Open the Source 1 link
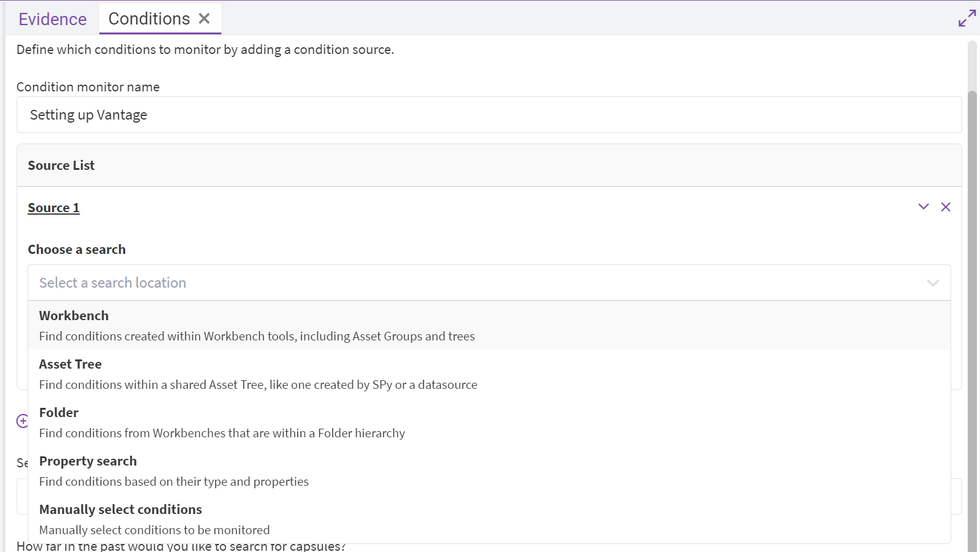Screen dimensions: 980x552 coord(53,208)
